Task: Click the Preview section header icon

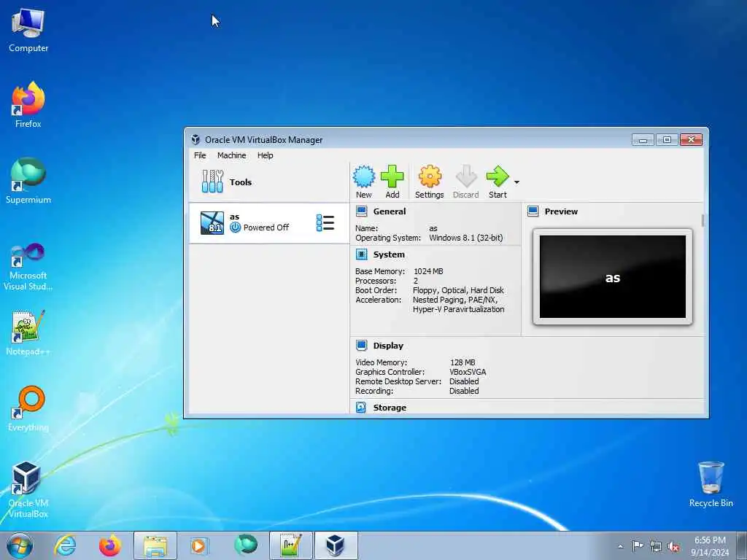Action: [x=533, y=211]
